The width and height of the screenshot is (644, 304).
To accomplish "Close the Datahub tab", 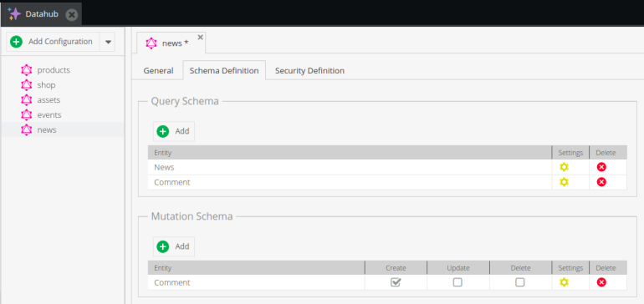I will (x=71, y=15).
